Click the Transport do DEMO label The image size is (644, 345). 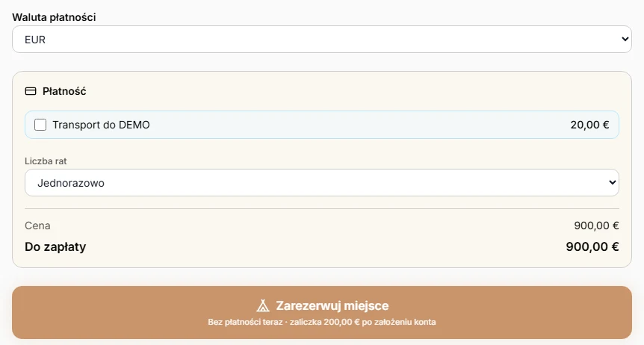click(101, 125)
